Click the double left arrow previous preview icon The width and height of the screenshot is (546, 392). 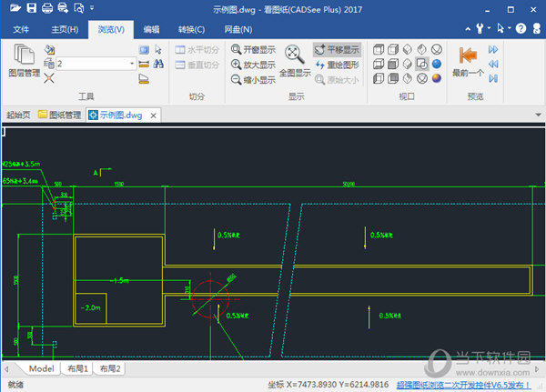point(493,64)
